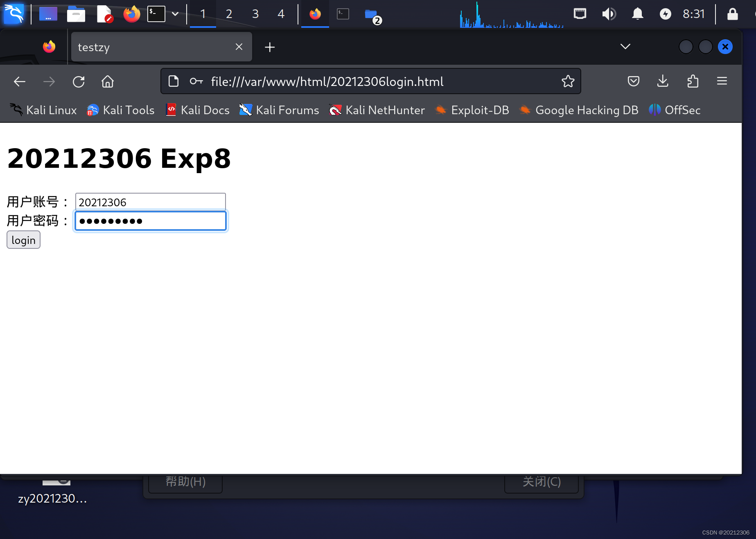This screenshot has height=539, width=756.
Task: Click the CPU graph monitor
Action: [512, 15]
